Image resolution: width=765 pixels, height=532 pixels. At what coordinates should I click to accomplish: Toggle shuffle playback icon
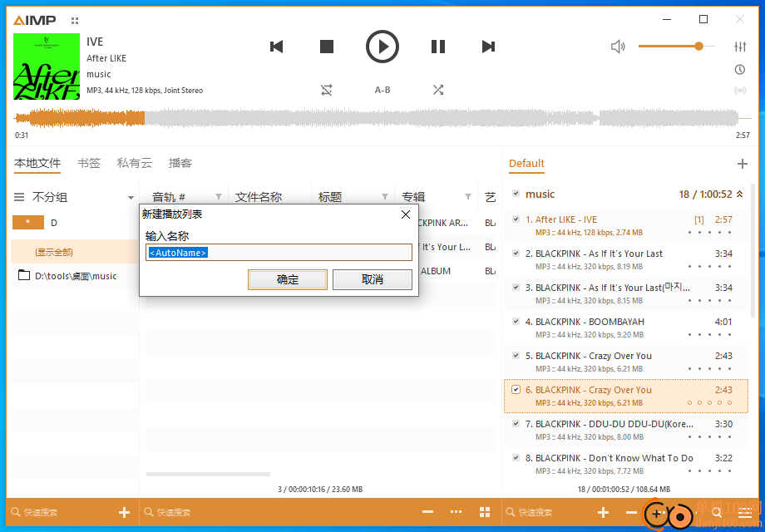438,90
